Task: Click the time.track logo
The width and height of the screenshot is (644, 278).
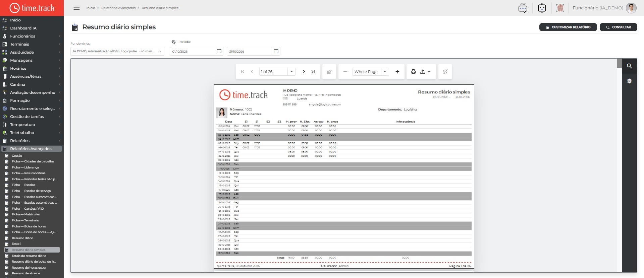Action: coord(32,8)
